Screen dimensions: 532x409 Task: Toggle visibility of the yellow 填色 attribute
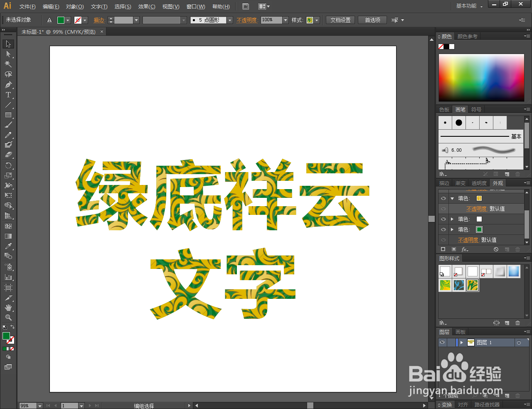[443, 198]
